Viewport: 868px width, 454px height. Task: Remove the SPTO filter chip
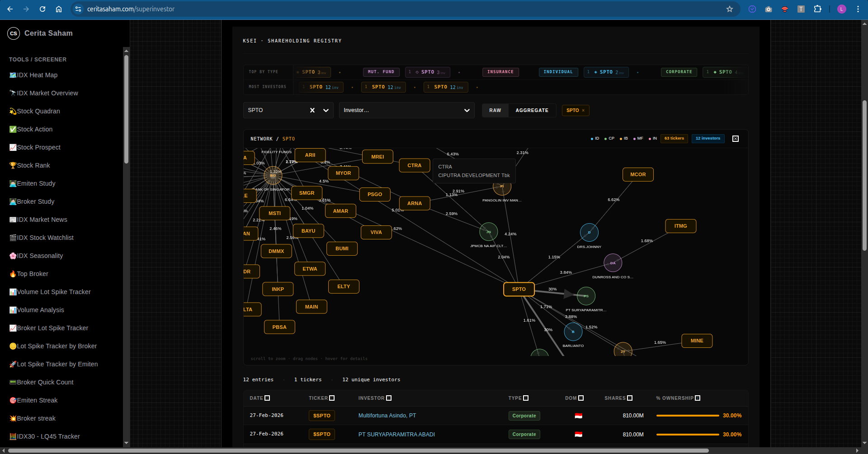pos(583,111)
